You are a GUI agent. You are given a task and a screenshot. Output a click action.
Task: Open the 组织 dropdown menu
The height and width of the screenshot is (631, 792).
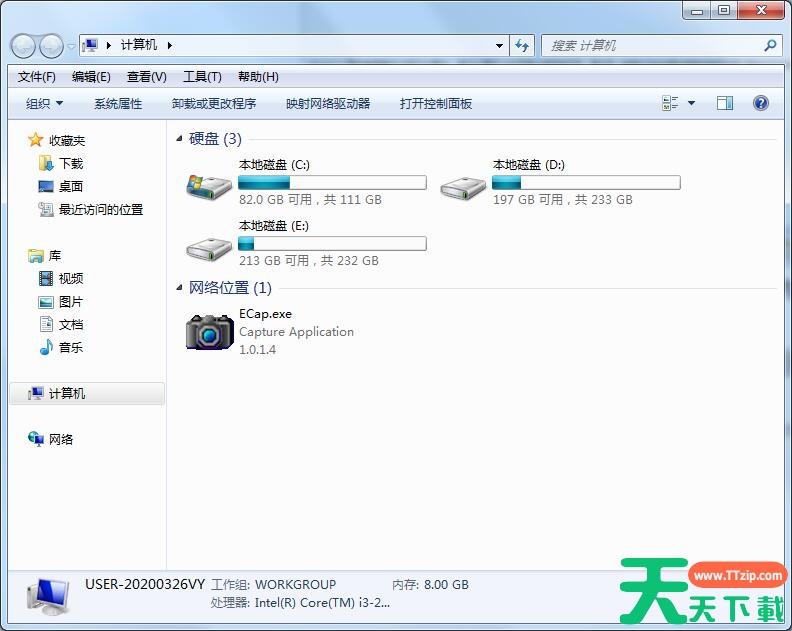click(x=44, y=104)
